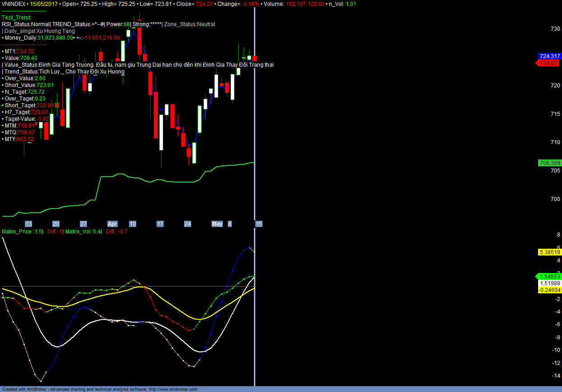This screenshot has width=562, height=392.
Task: Click the Volume value in the title bar
Action: tap(304, 4)
